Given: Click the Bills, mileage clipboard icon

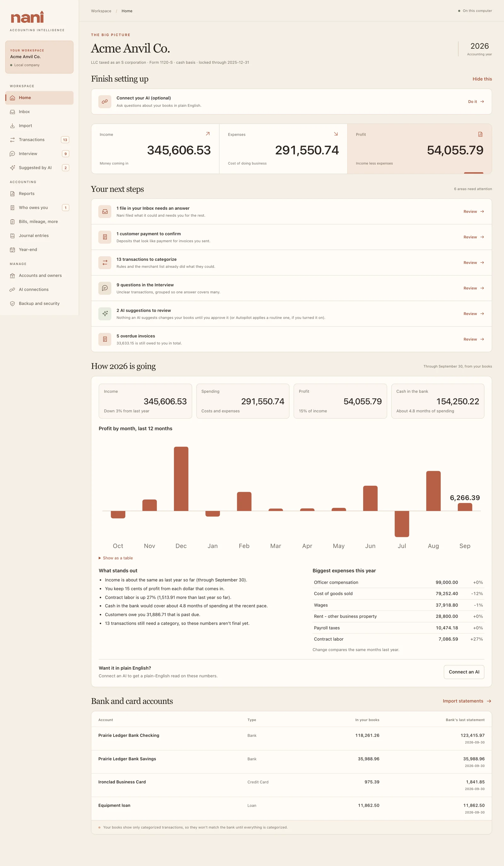Looking at the screenshot, I should tap(12, 222).
